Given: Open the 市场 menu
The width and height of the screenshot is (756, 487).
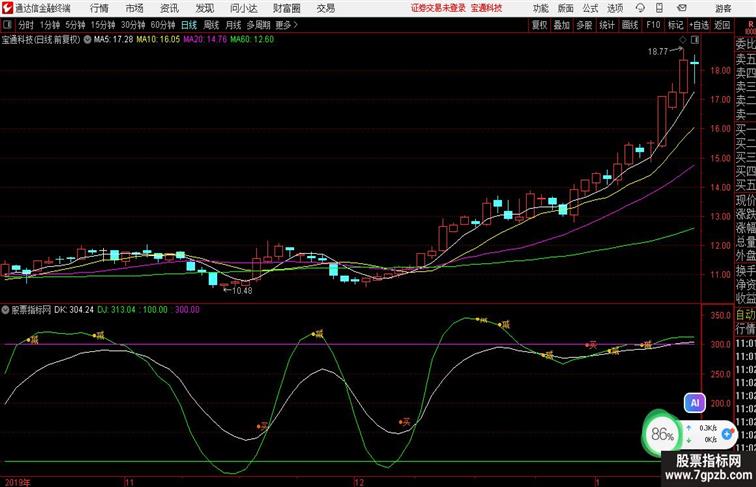Looking at the screenshot, I should (x=135, y=8).
